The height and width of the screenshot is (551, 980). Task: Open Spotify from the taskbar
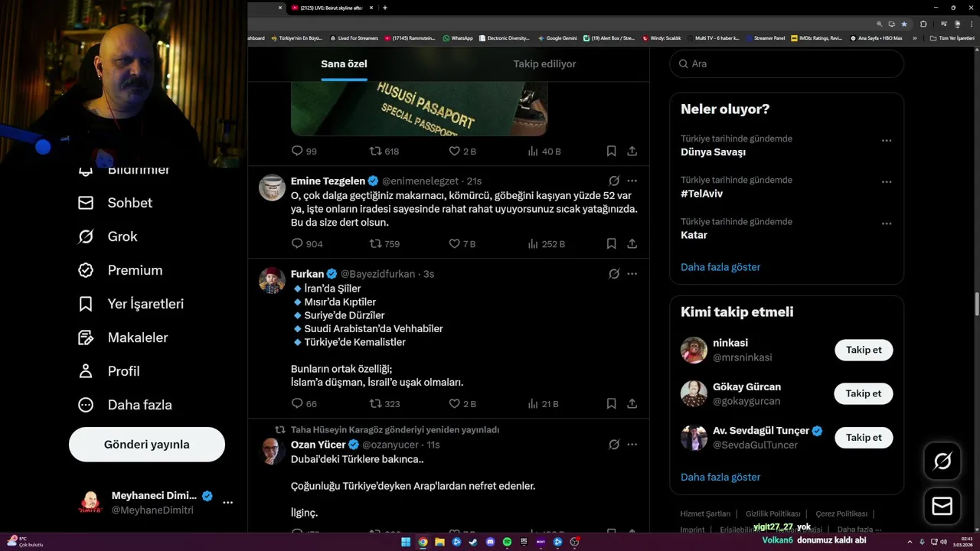point(508,542)
